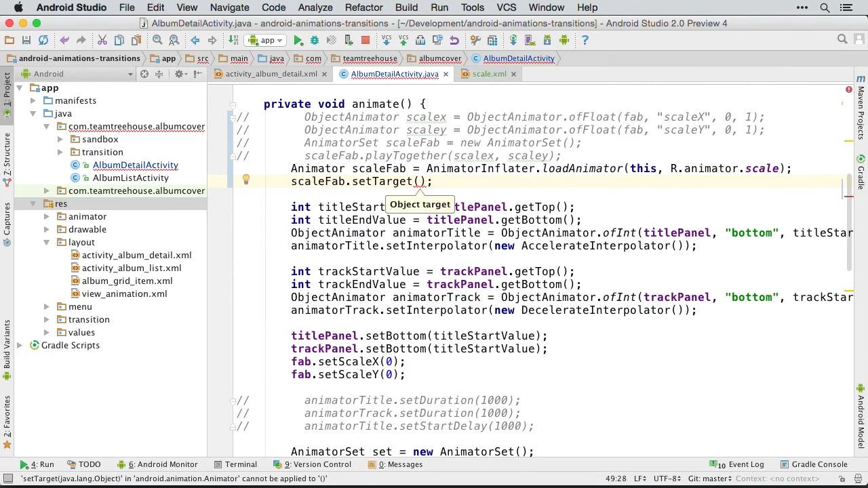The width and height of the screenshot is (868, 488).
Task: Click the Open file toolbar icon
Action: [9, 40]
